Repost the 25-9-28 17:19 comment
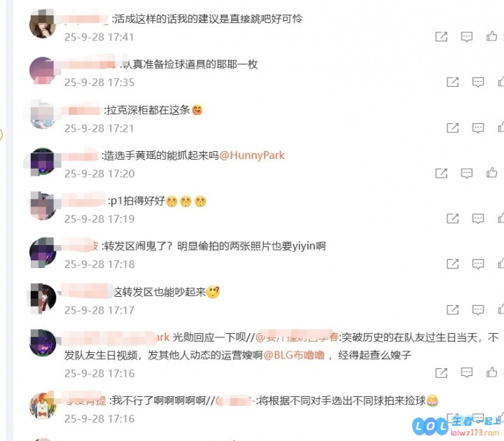Viewport: 504px width, 441px height. pyautogui.click(x=453, y=218)
